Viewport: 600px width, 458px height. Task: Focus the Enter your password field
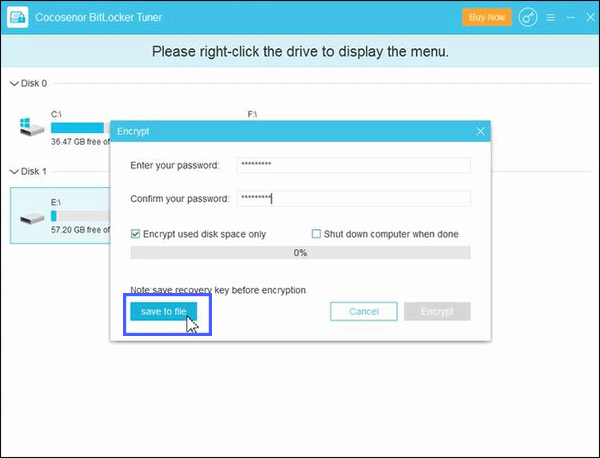(x=353, y=165)
